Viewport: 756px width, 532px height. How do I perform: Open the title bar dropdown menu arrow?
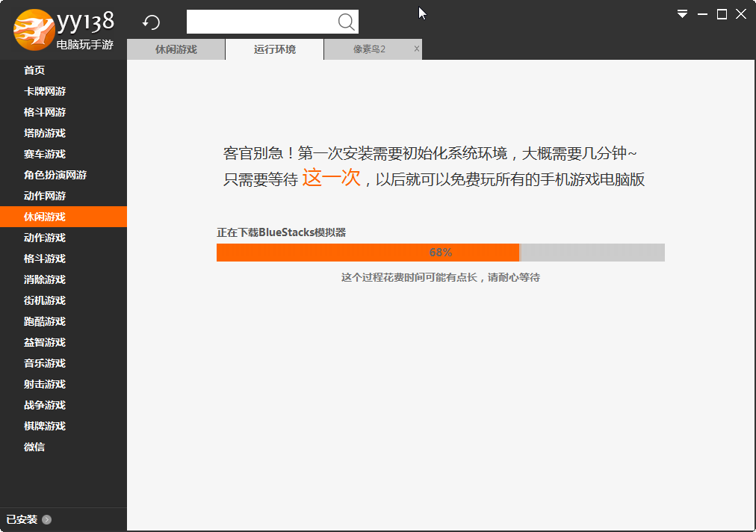682,14
